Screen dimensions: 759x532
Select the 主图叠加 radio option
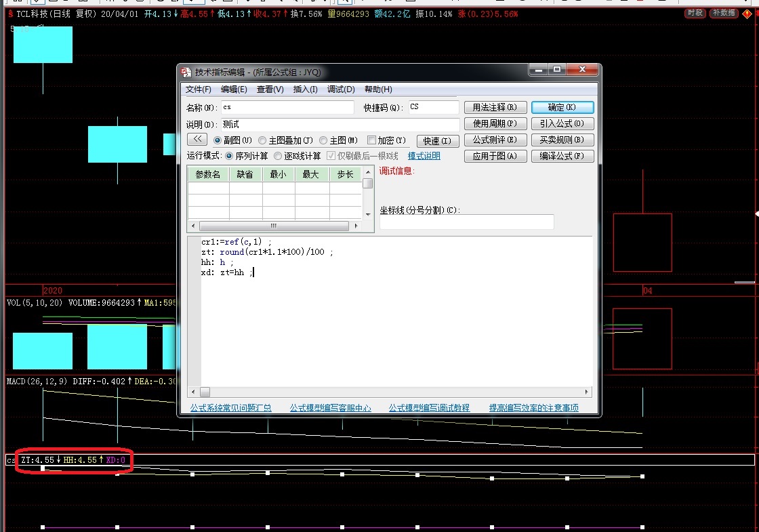[x=262, y=140]
